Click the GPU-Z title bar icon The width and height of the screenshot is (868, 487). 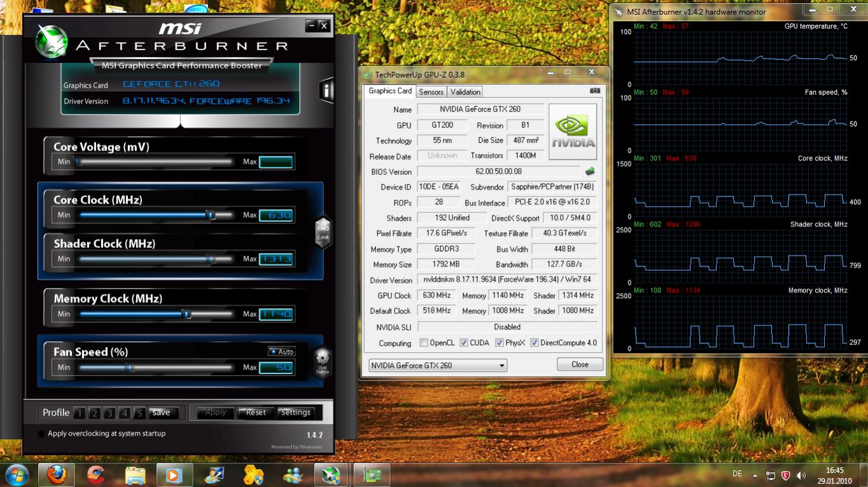click(x=368, y=75)
